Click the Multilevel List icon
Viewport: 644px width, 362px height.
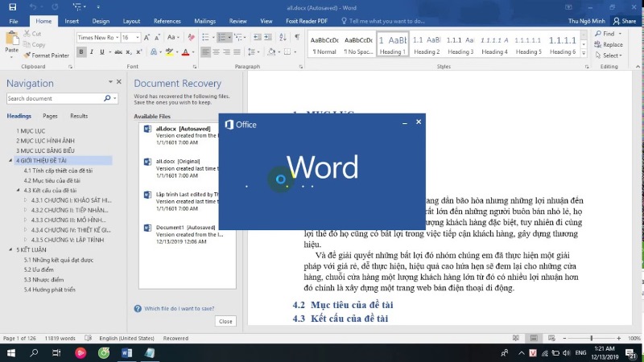[237, 37]
